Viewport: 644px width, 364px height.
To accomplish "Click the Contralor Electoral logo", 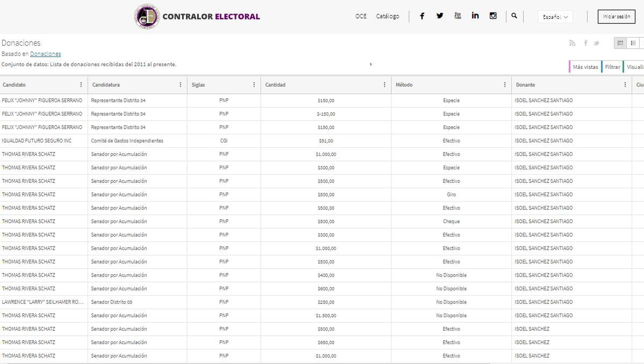I will (197, 16).
